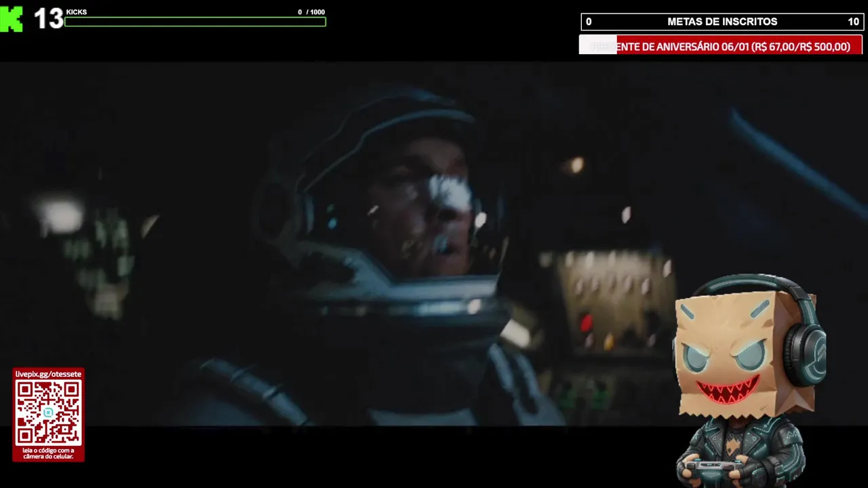Click the "METAS DE INSCRITOS" goal bar
This screenshot has width=868, height=488.
click(722, 22)
